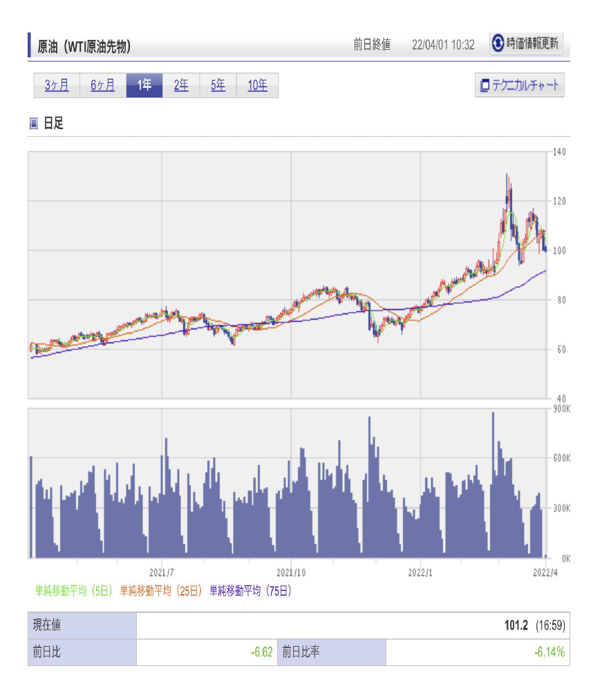Open the 5年 chart view
The width and height of the screenshot is (602, 700).
[x=218, y=86]
